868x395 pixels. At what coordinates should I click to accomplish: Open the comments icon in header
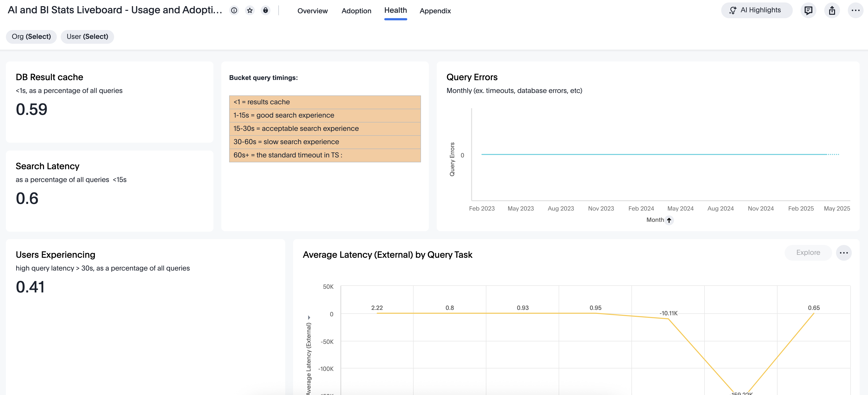tap(808, 10)
